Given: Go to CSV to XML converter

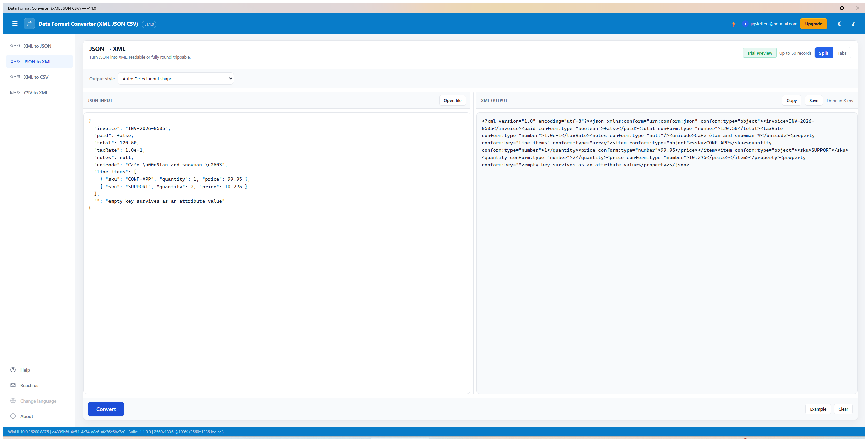Looking at the screenshot, I should pyautogui.click(x=39, y=92).
